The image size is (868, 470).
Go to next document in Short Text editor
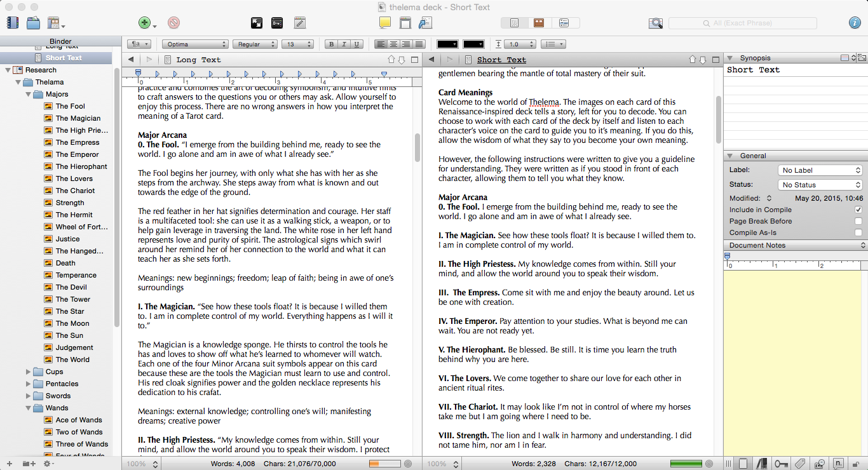pyautogui.click(x=703, y=60)
